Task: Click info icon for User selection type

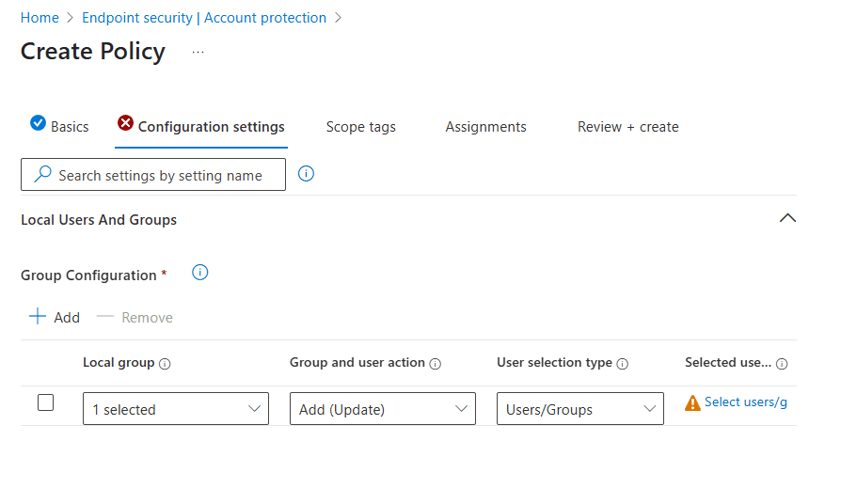Action: [x=622, y=364]
